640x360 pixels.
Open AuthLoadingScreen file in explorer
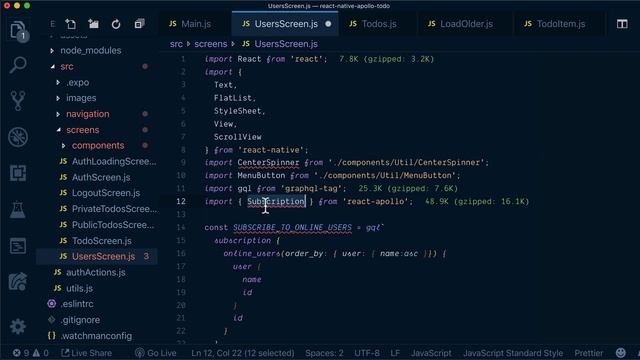click(x=108, y=162)
